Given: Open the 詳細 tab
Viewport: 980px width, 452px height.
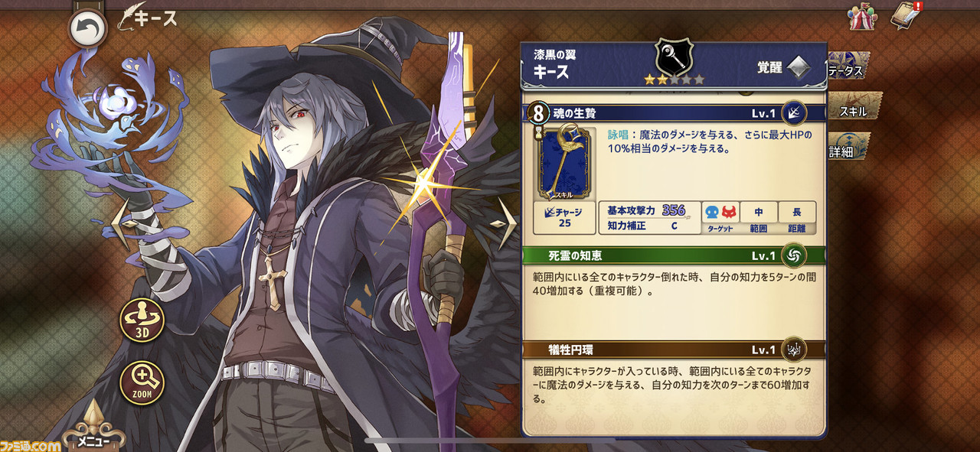Looking at the screenshot, I should pyautogui.click(x=848, y=151).
